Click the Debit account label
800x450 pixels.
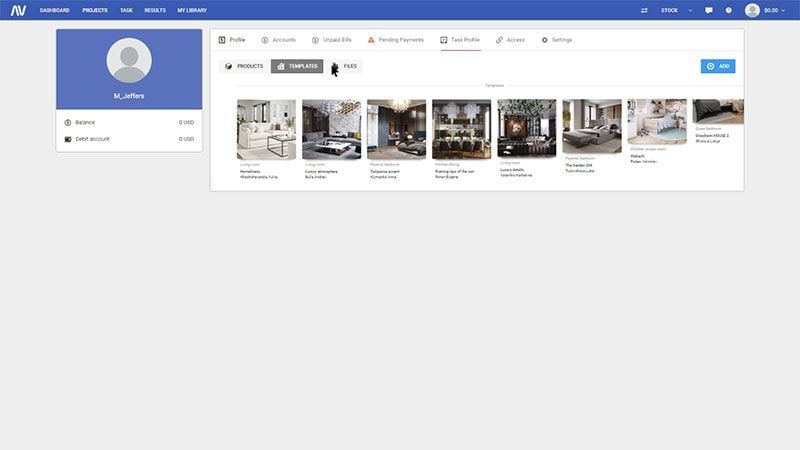tap(92, 139)
